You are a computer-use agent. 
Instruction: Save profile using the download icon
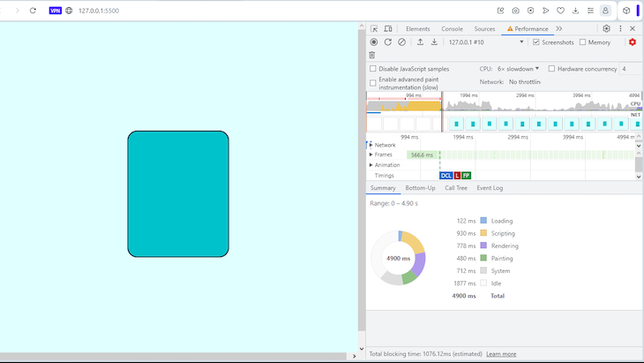[434, 42]
